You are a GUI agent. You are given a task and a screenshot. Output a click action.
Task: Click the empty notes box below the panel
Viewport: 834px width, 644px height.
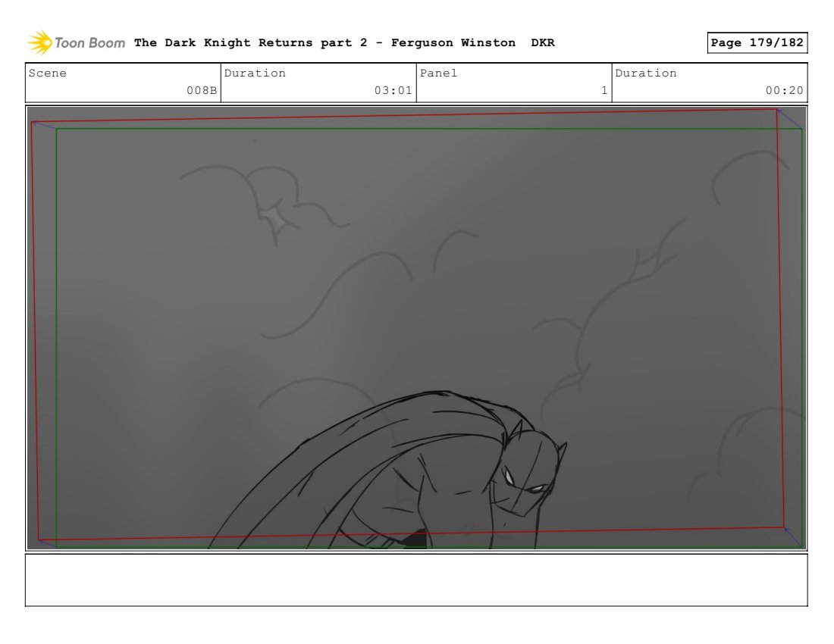[416, 580]
